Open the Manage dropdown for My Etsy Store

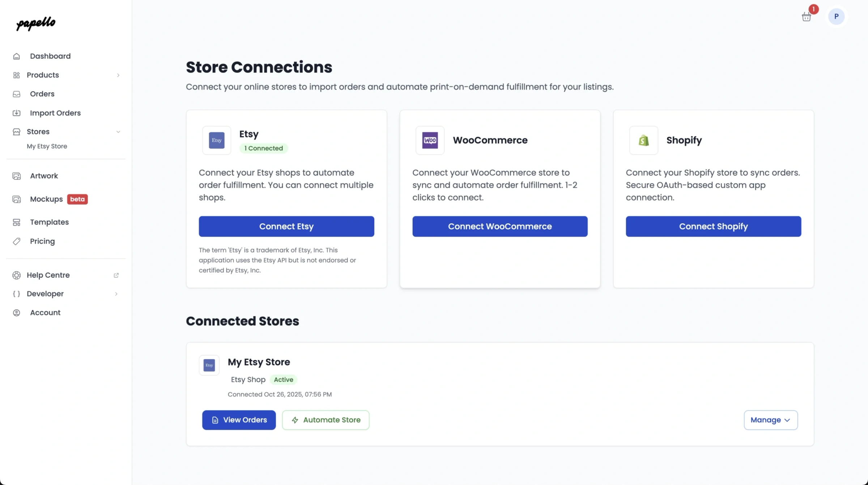pyautogui.click(x=771, y=420)
